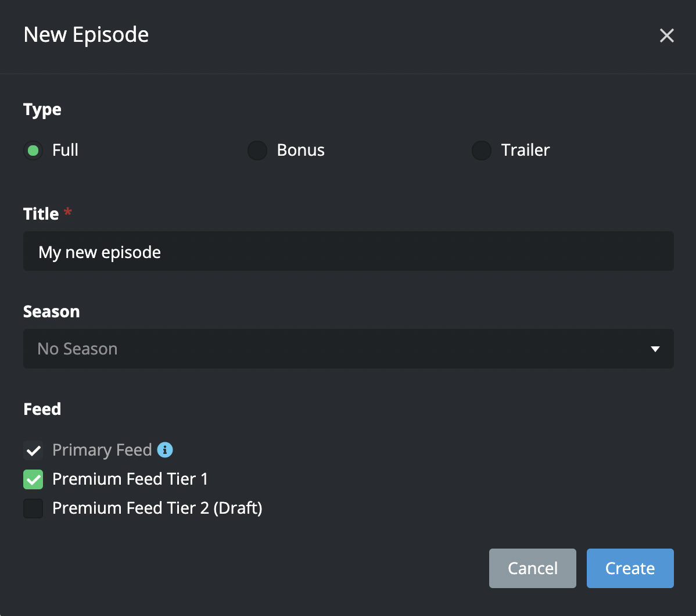This screenshot has height=616, width=696.
Task: Close the New Episode dialog
Action: (666, 35)
